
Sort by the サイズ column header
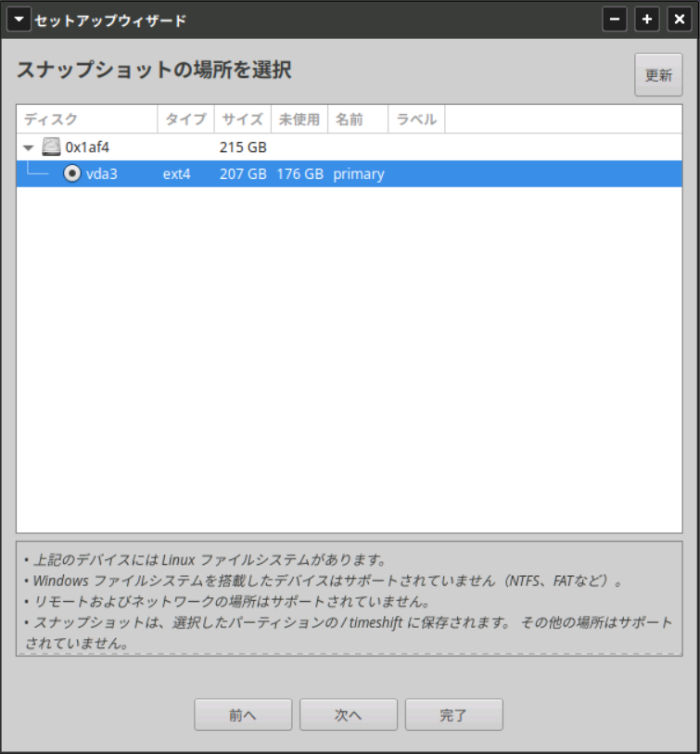tap(243, 119)
